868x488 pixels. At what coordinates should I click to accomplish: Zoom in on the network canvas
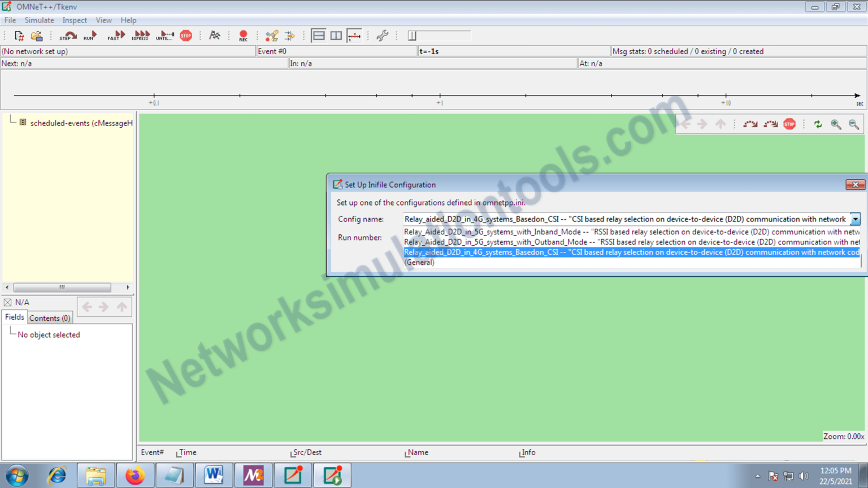[837, 124]
